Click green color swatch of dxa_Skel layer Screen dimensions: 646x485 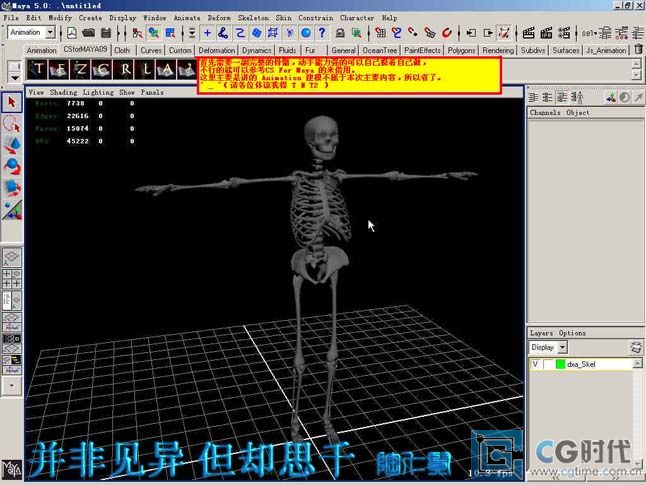tap(560, 364)
